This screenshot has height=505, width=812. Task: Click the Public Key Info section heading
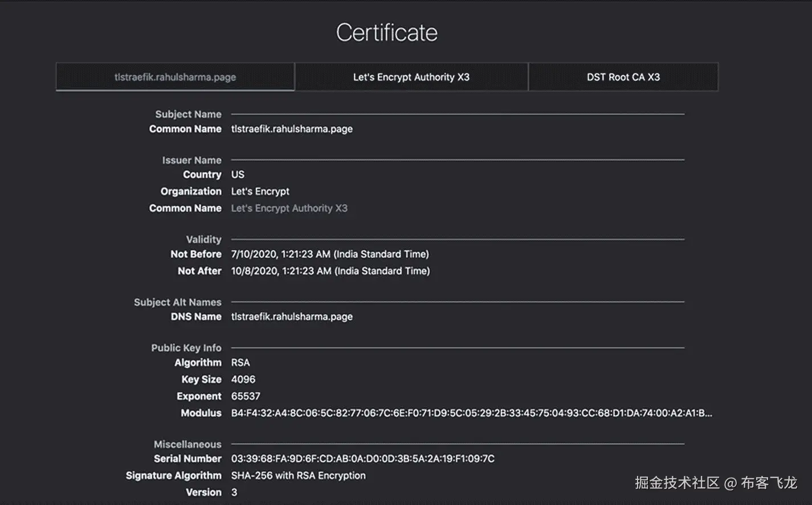[x=186, y=348]
